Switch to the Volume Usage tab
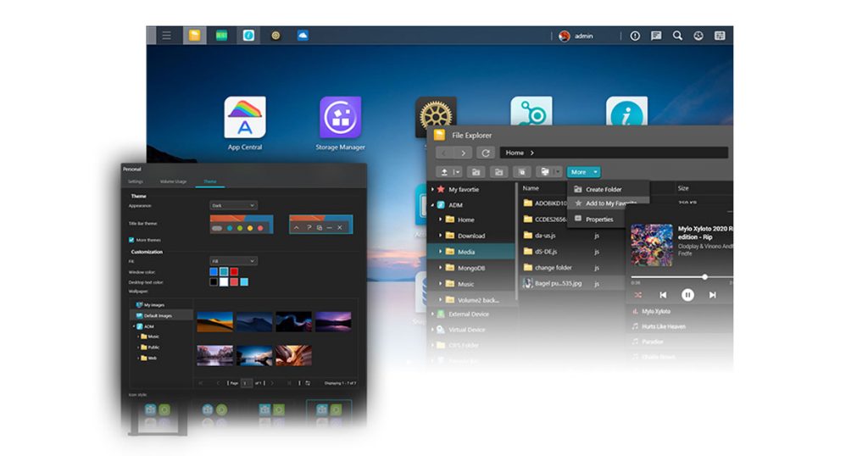868x456 pixels. click(173, 181)
